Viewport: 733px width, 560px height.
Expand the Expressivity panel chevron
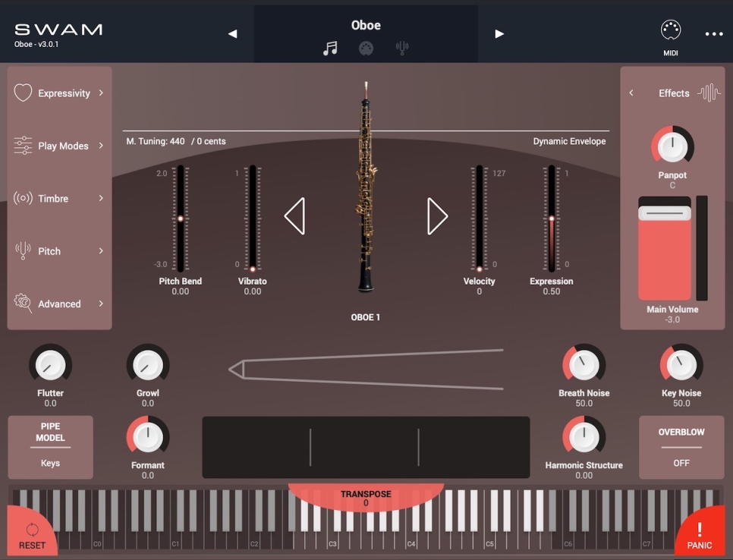click(101, 93)
